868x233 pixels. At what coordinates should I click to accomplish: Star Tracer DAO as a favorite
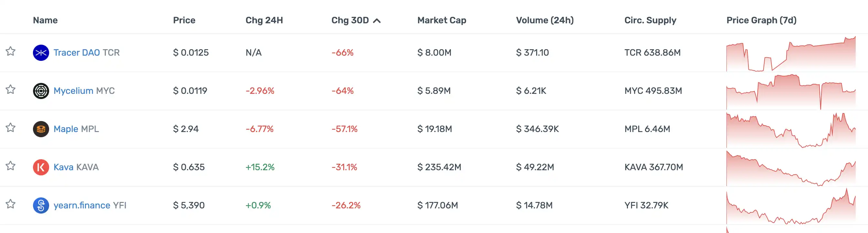pos(10,51)
